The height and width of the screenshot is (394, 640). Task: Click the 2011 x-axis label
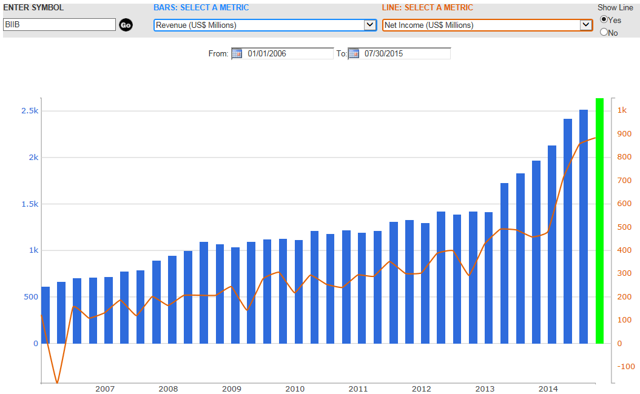coord(358,389)
